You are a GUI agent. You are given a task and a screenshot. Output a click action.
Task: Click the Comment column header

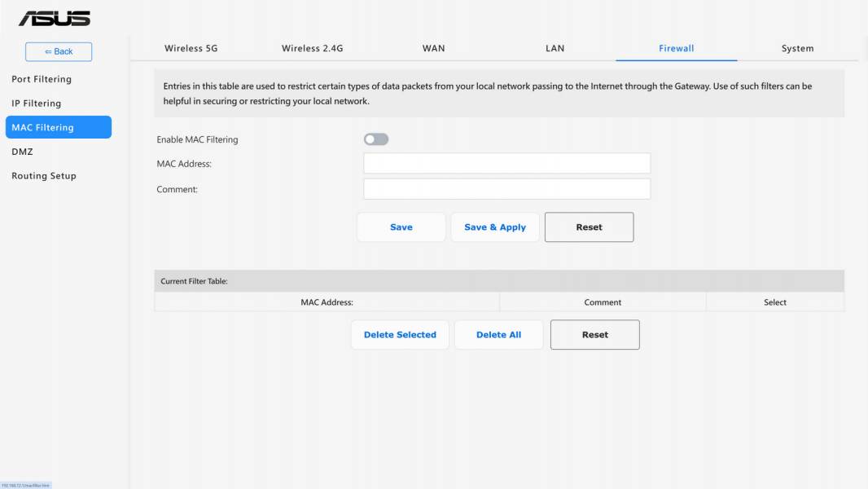tap(603, 302)
